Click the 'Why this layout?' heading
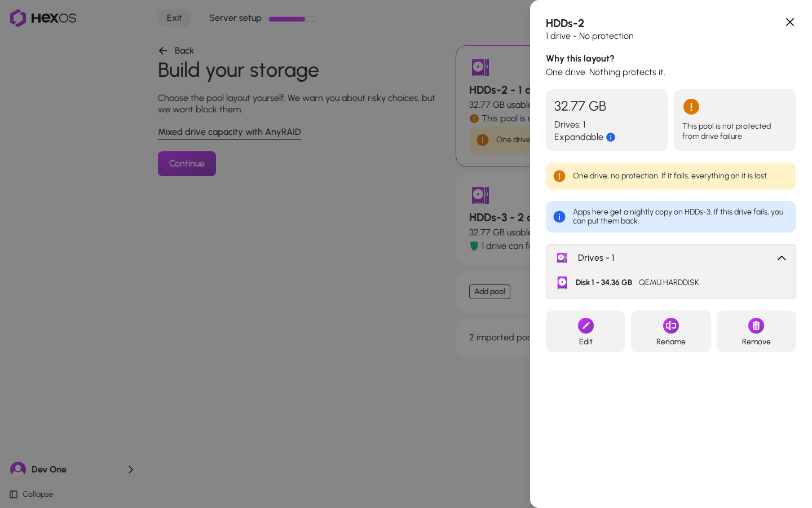812x508 pixels. tap(580, 59)
